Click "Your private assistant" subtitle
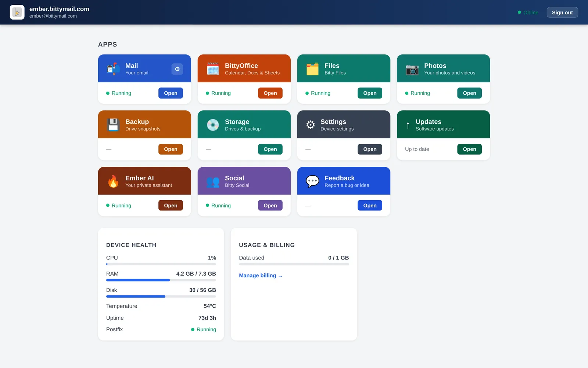This screenshot has height=368, width=588. click(148, 185)
